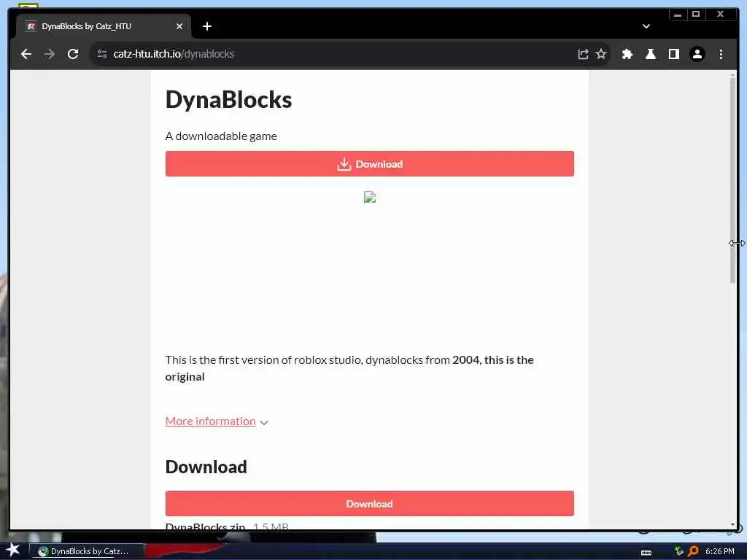The image size is (747, 560).
Task: View site information icon in address bar
Action: pos(102,54)
